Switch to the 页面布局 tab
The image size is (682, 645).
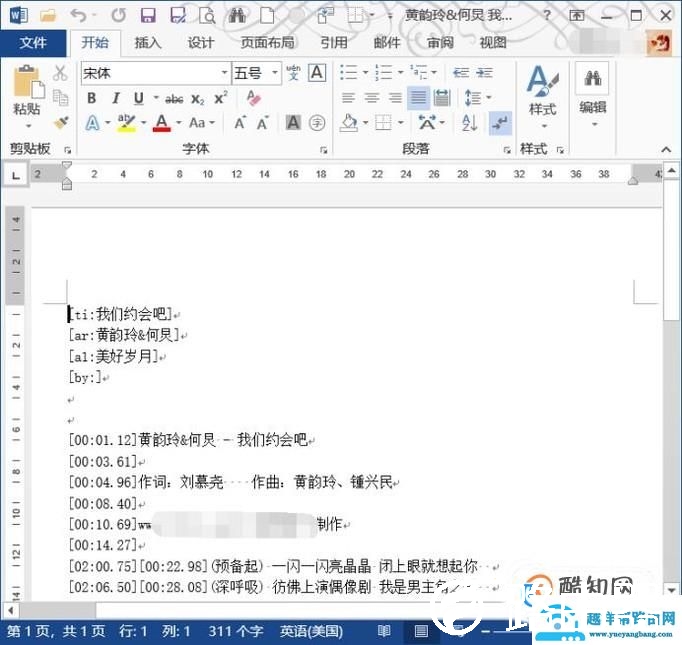[267, 43]
